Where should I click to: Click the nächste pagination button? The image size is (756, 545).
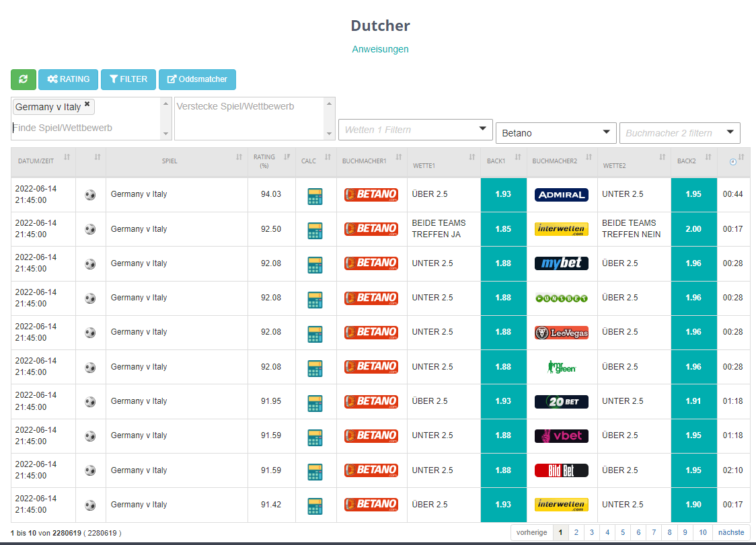(731, 532)
